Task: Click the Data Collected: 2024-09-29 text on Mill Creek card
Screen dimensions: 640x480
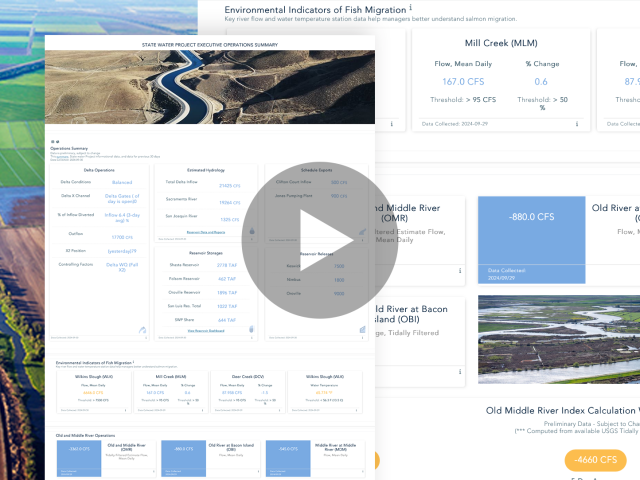Action: click(x=455, y=124)
